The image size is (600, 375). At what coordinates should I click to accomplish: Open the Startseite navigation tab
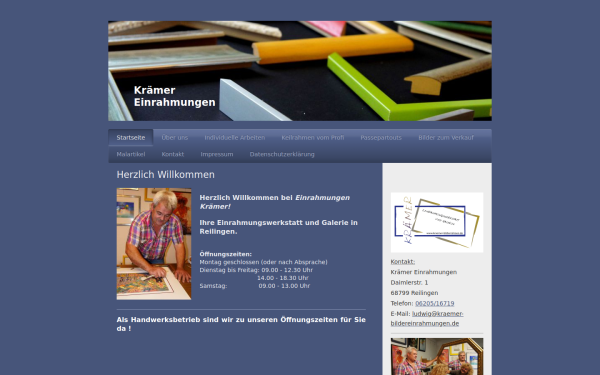[130, 138]
